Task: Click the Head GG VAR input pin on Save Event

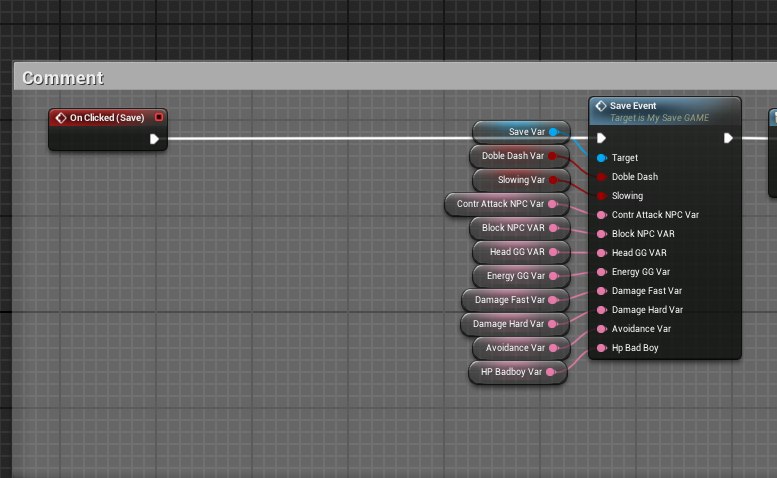Action: 601,253
